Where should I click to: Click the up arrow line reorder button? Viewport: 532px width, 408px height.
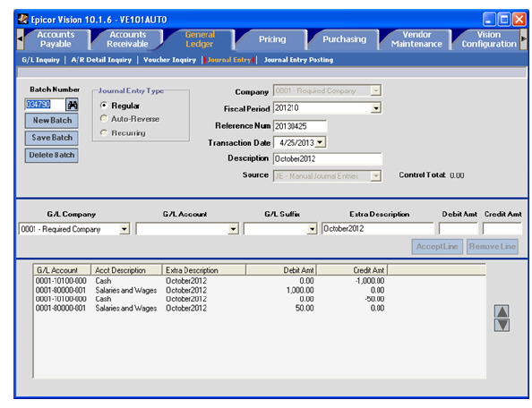coord(502,310)
